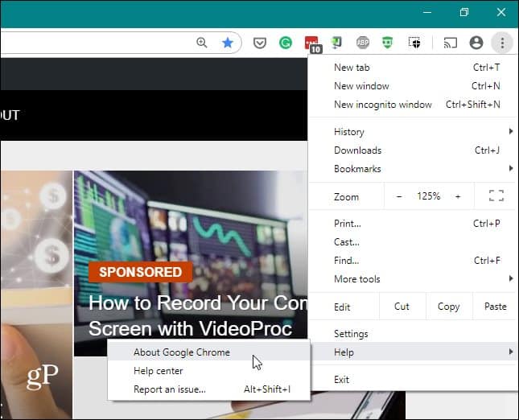
Task: Open a New incognito window
Action: pyautogui.click(x=414, y=105)
